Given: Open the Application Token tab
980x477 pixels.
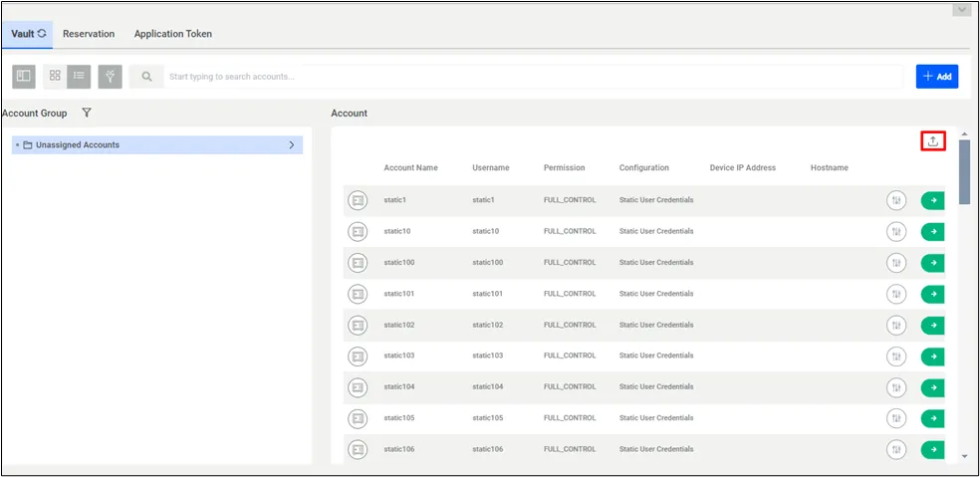Looking at the screenshot, I should tap(173, 34).
